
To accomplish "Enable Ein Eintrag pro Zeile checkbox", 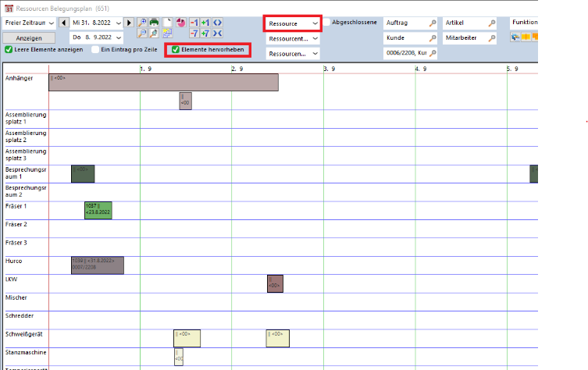I will [95, 50].
